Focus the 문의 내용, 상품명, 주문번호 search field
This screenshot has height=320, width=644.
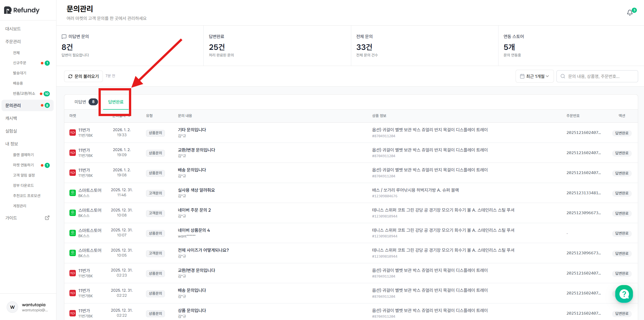(x=597, y=76)
